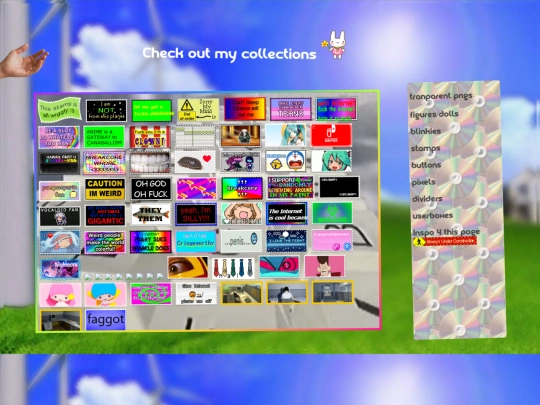This screenshot has width=540, height=405.
Task: Click the 'Check out my collections' heading
Action: (229, 54)
